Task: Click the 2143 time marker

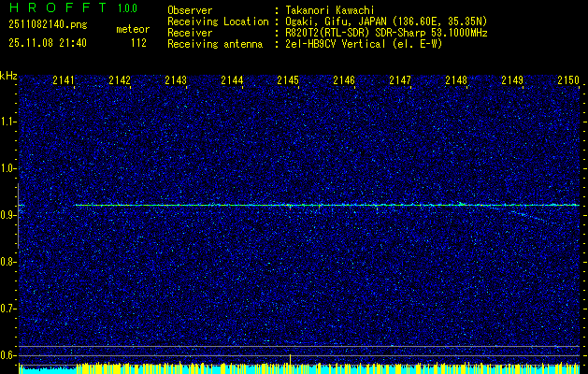Action: (x=176, y=80)
